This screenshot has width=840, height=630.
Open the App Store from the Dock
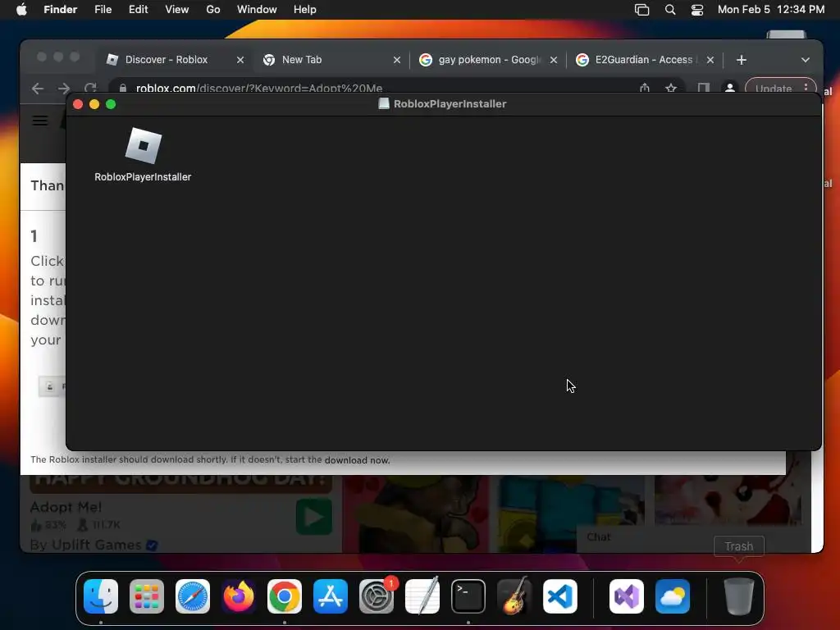point(331,596)
